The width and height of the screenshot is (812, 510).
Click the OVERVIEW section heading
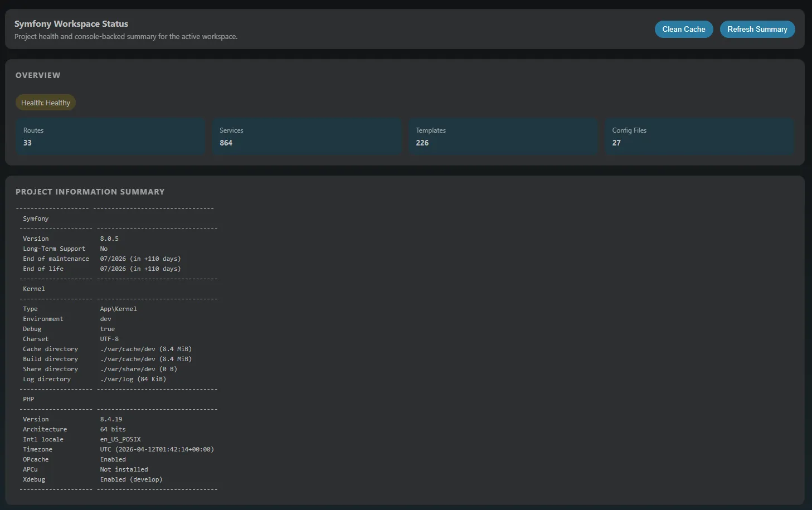pyautogui.click(x=38, y=75)
